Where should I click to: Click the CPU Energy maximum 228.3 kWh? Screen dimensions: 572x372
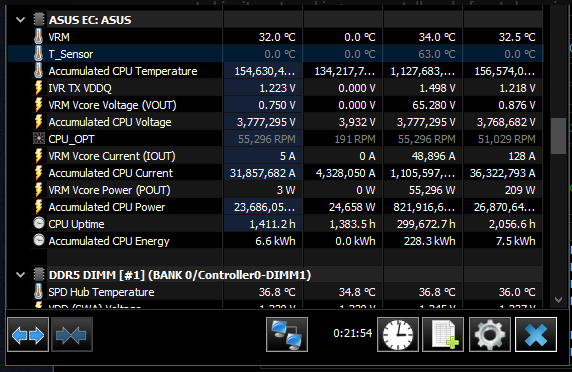pyautogui.click(x=429, y=241)
